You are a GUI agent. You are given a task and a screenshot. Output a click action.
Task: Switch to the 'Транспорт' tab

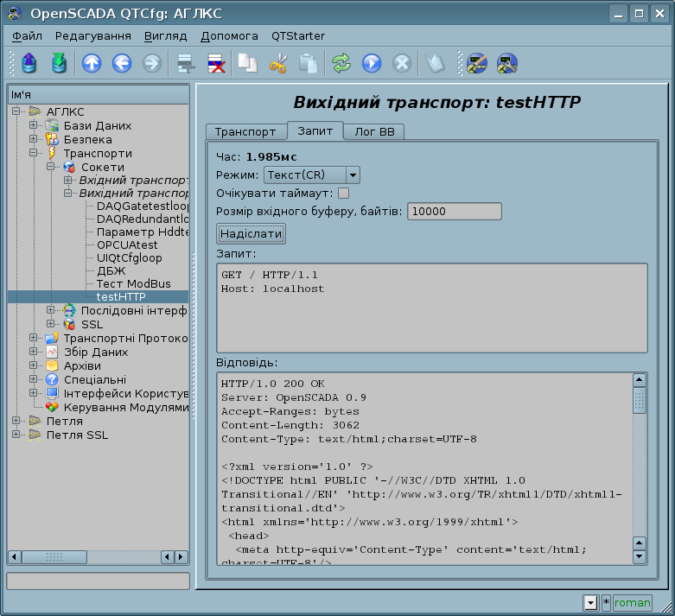[x=245, y=132]
